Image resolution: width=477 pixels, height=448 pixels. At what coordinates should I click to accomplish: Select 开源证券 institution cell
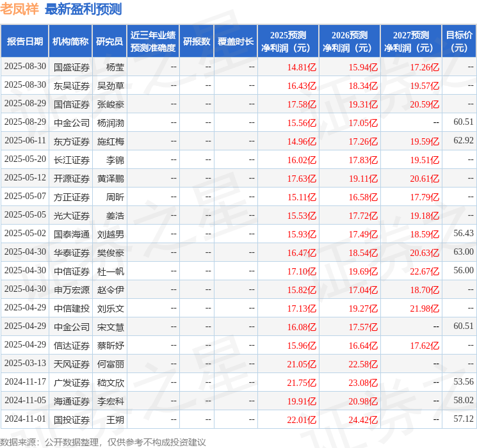click(x=72, y=179)
